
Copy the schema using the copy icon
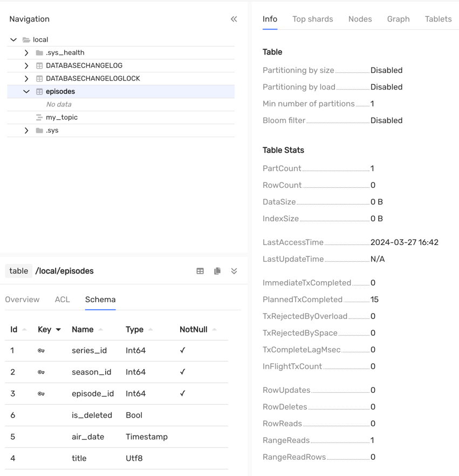point(217,271)
